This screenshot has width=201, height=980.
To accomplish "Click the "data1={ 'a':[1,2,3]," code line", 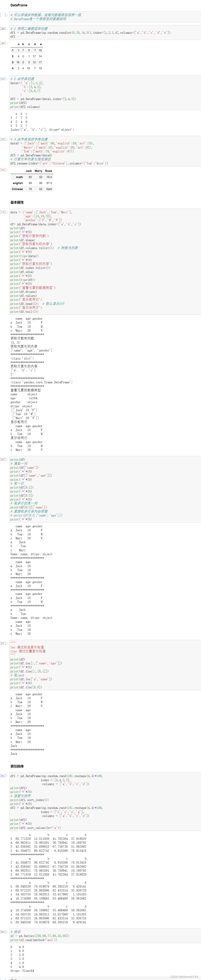I will coord(27,83).
